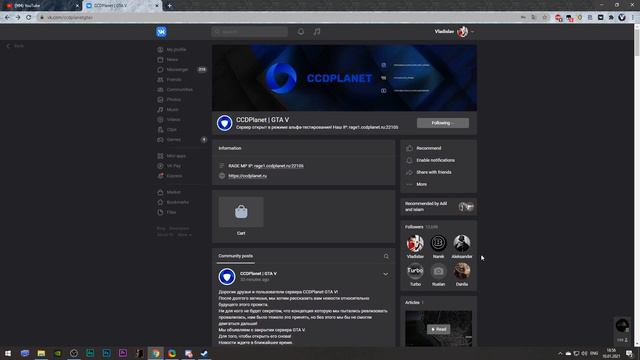Viewport: 640px width, 360px height.
Task: Open Communities in left sidebar
Action: [x=181, y=89]
